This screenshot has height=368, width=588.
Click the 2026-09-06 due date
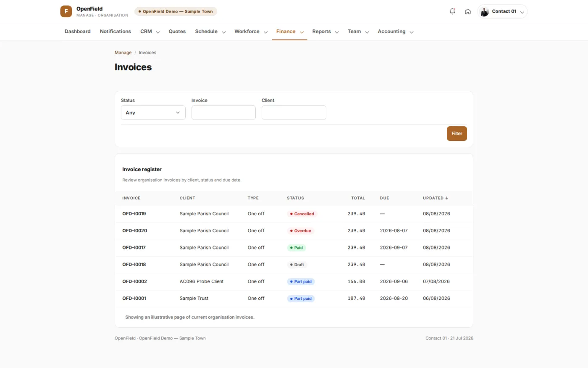(394, 281)
